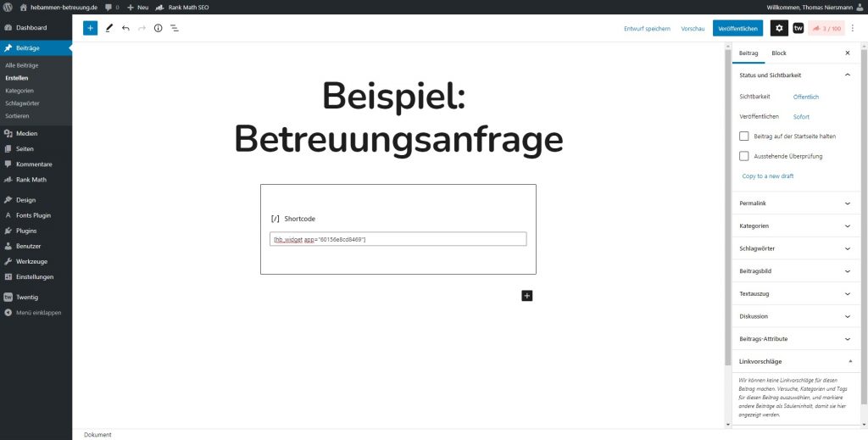
Task: Click the black add block plus button
Action: click(527, 295)
